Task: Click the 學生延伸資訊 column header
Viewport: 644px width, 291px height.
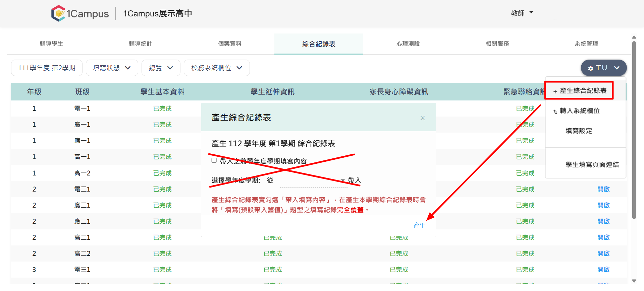Action: [x=273, y=92]
